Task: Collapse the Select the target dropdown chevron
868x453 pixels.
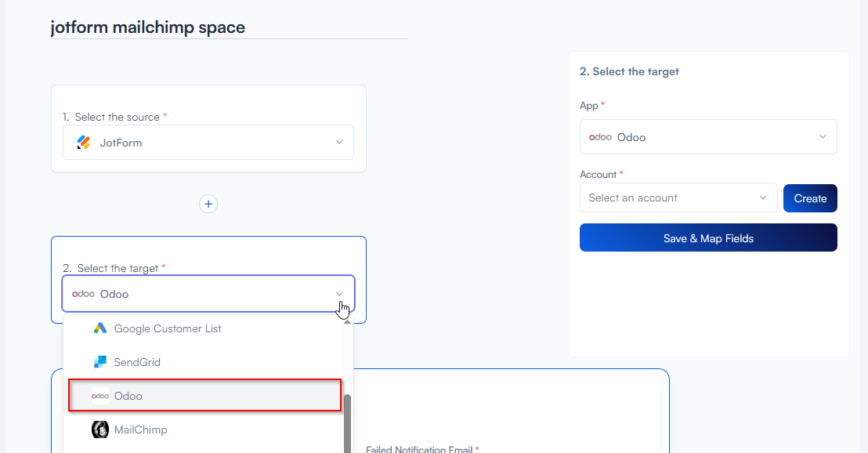Action: [x=339, y=294]
